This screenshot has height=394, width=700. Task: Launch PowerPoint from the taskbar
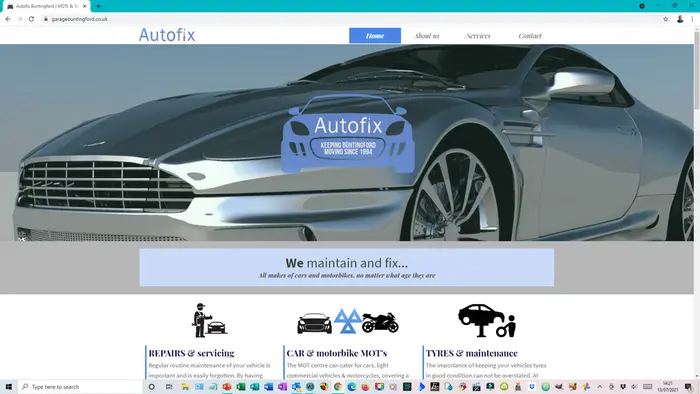tap(227, 387)
